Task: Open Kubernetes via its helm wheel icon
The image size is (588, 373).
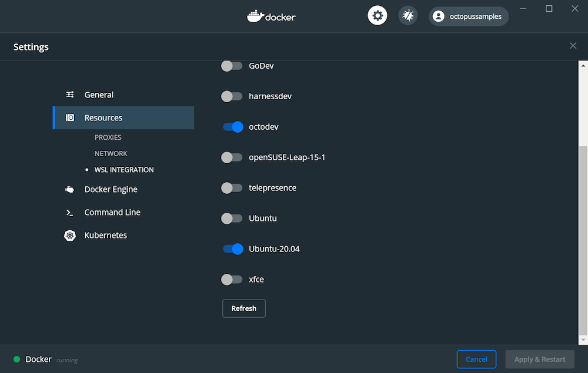Action: point(70,236)
